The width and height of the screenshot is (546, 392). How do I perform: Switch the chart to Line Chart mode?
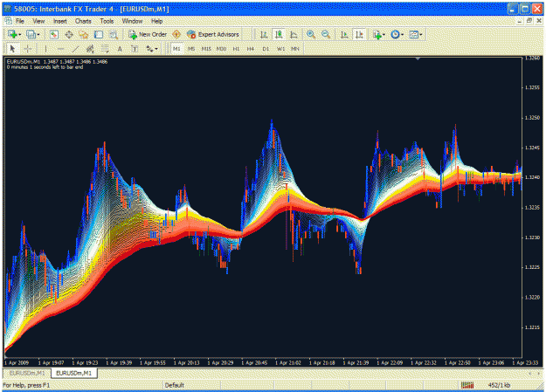[294, 34]
